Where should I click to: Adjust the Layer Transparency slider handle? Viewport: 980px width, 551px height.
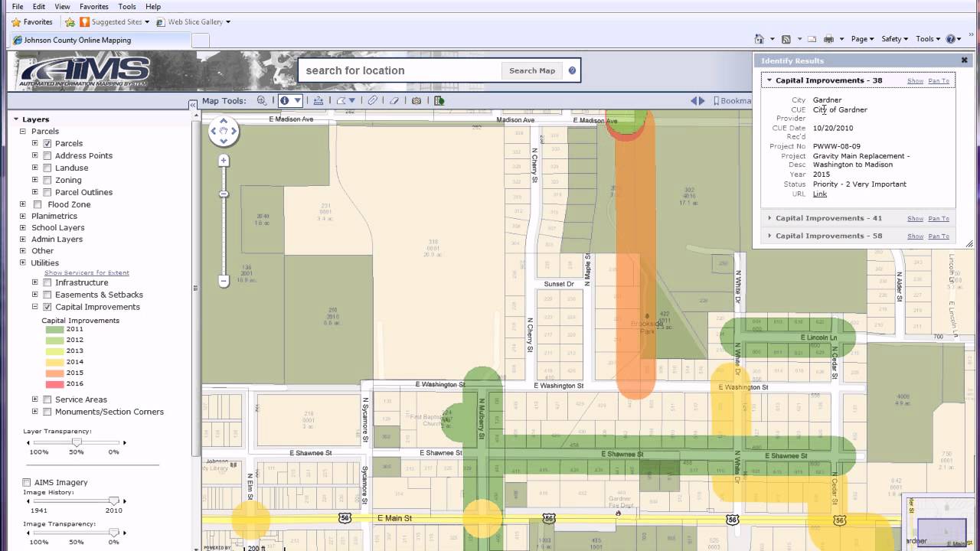(77, 442)
